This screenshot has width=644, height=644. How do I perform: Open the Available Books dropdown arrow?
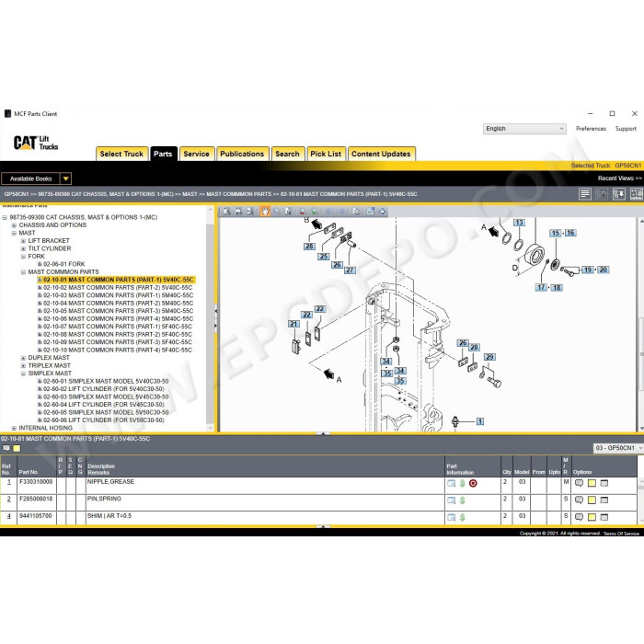coord(65,178)
